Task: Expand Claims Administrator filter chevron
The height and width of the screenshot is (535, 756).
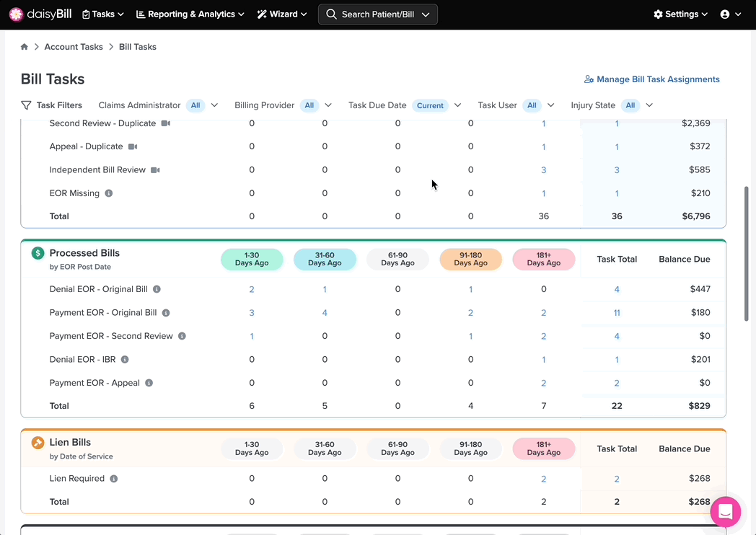Action: point(214,105)
